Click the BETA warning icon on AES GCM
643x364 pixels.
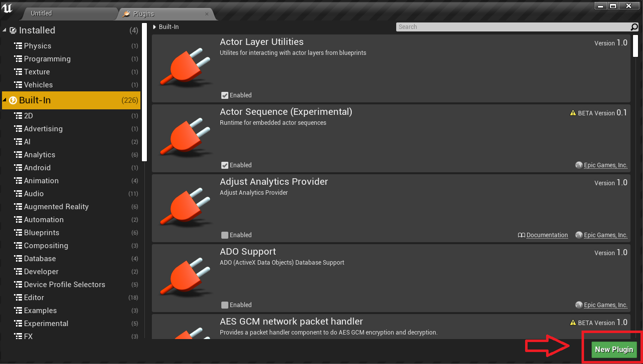[573, 323]
